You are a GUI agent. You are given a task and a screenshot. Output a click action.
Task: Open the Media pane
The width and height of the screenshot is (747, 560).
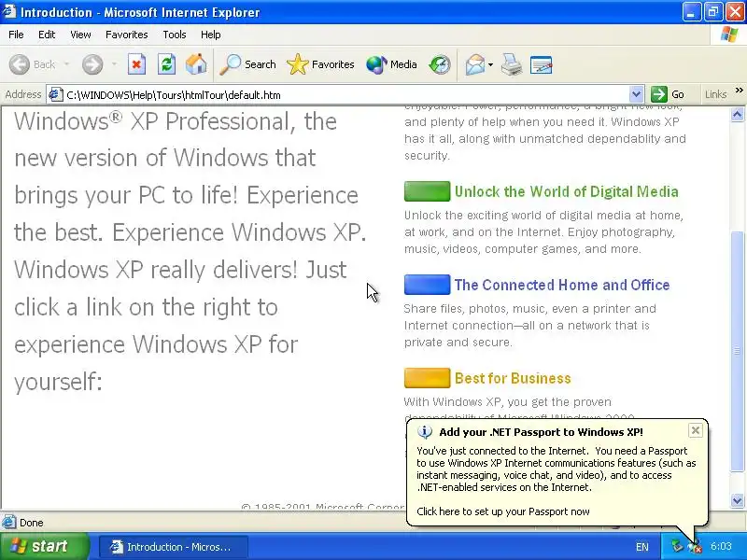tap(391, 64)
